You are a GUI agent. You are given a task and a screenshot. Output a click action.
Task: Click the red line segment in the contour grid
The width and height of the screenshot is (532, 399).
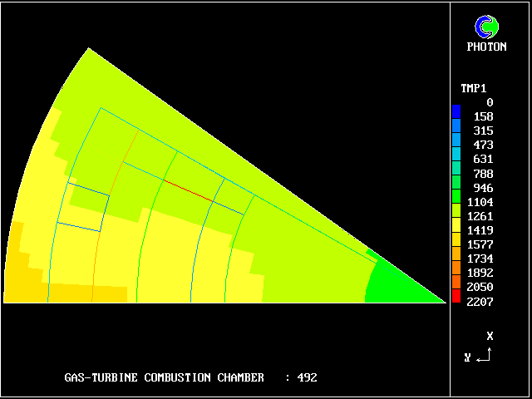[187, 190]
